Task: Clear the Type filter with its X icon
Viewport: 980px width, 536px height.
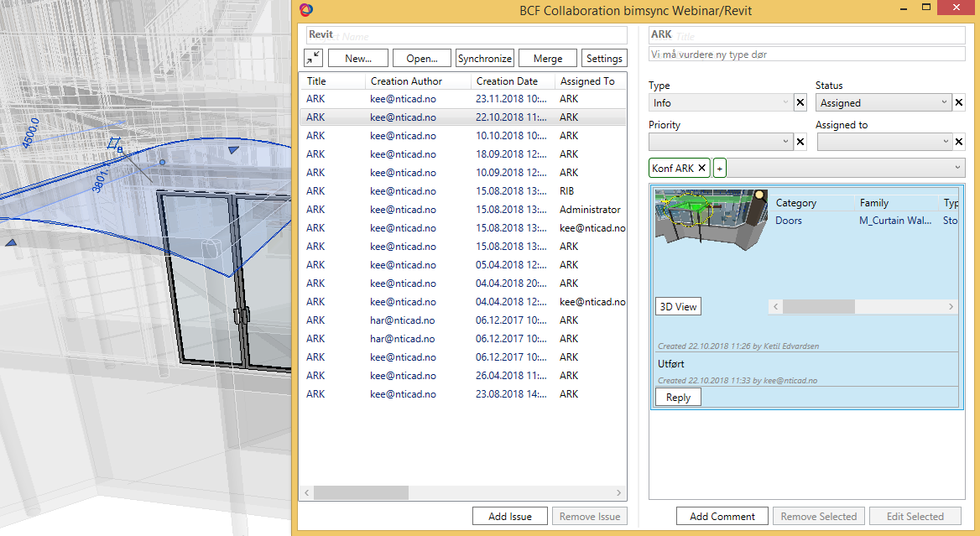Action: click(x=800, y=101)
